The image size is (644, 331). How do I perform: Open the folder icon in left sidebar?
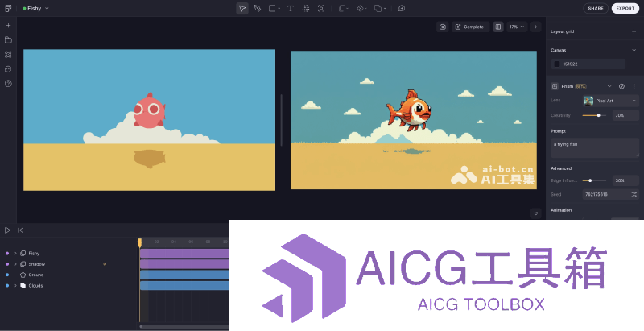pyautogui.click(x=8, y=39)
